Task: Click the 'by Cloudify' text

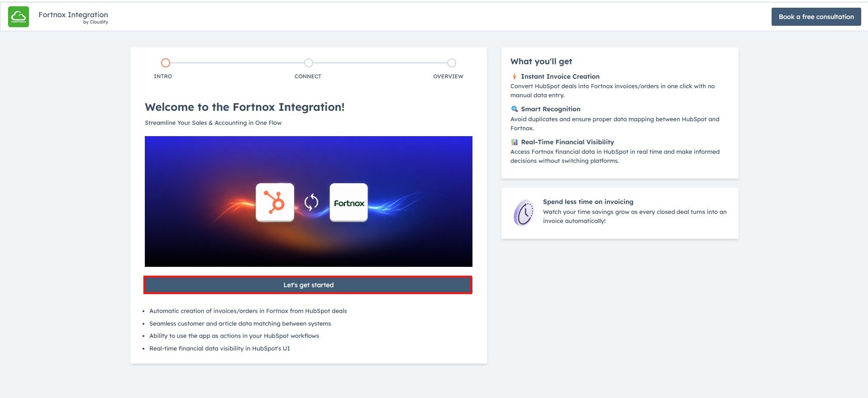Action: tap(95, 22)
